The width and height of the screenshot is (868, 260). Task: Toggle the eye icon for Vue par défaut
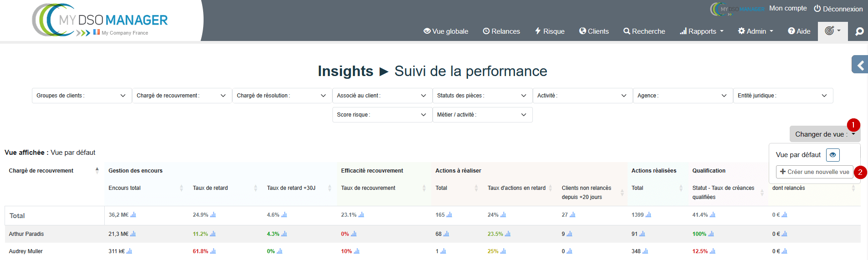pos(832,155)
